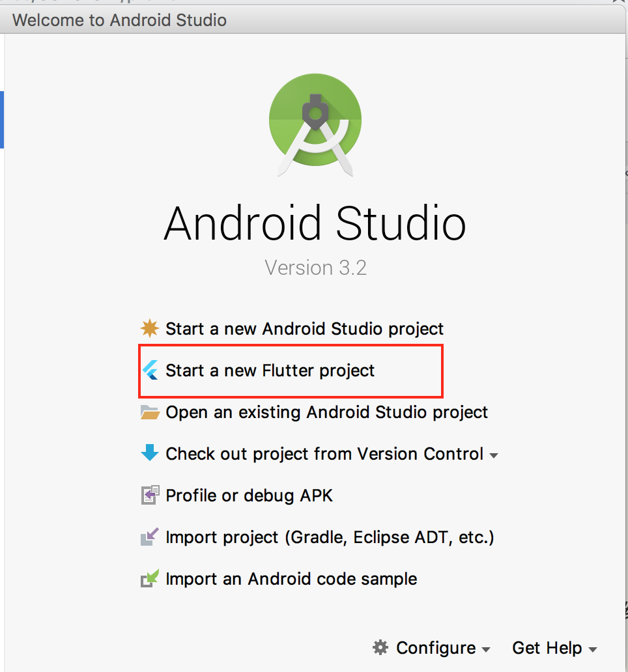Open the Configure menu label
The width and height of the screenshot is (628, 672).
[x=435, y=648]
